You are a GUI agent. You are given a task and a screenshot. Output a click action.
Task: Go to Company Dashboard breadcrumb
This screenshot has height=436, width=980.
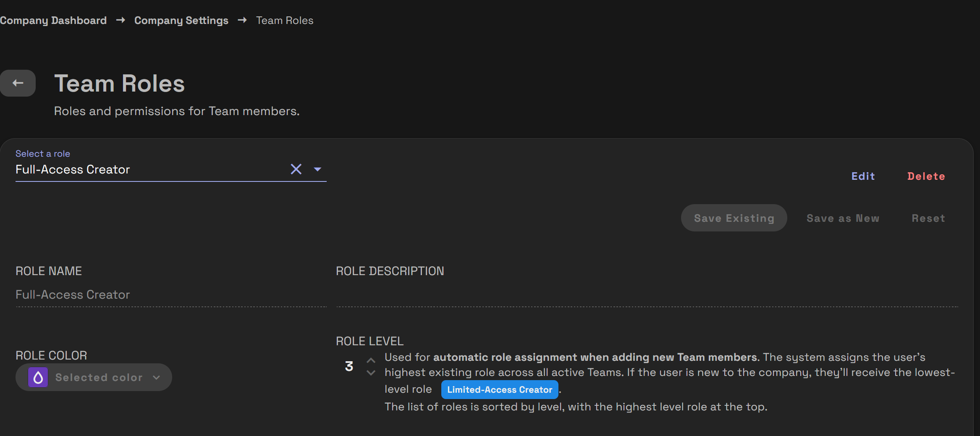(x=53, y=20)
